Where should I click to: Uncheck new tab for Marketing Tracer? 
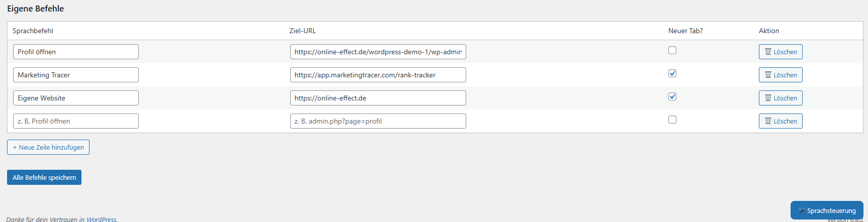(672, 73)
